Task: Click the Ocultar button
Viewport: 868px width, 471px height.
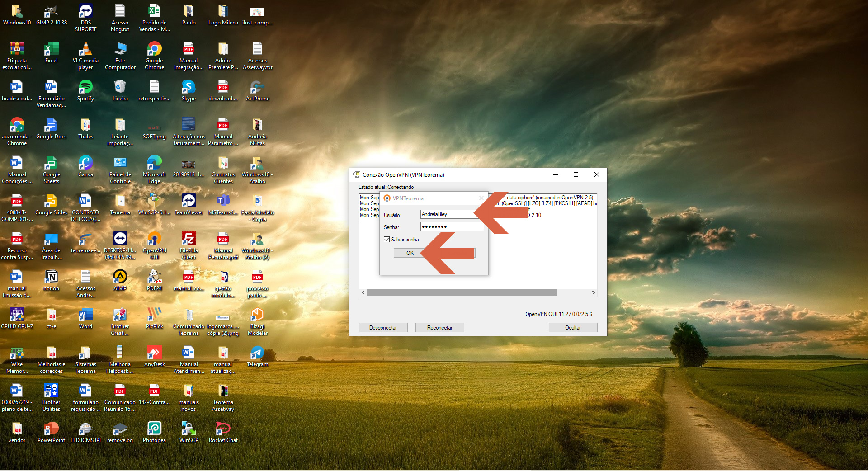Action: (x=573, y=328)
